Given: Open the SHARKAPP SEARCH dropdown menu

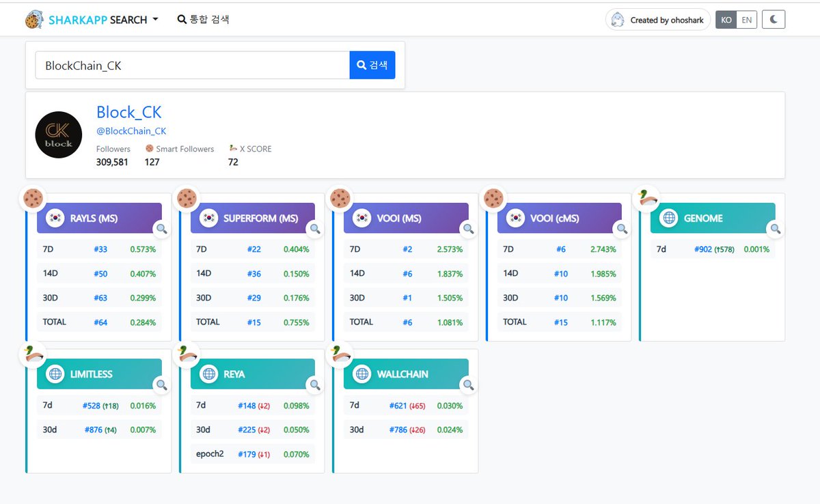Looking at the screenshot, I should pos(102,20).
